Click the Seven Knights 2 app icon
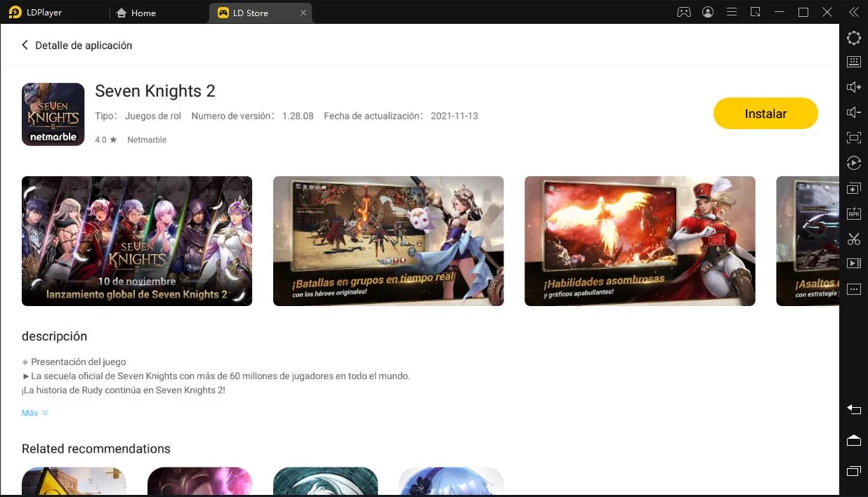 point(53,114)
